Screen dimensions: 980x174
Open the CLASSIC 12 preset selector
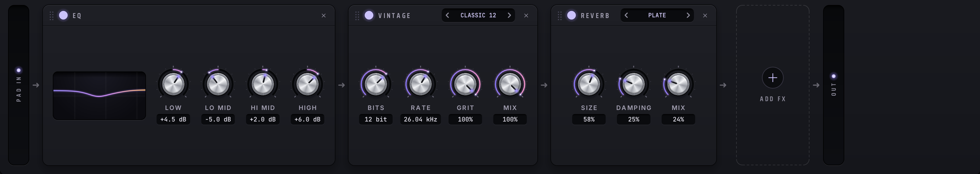[478, 15]
